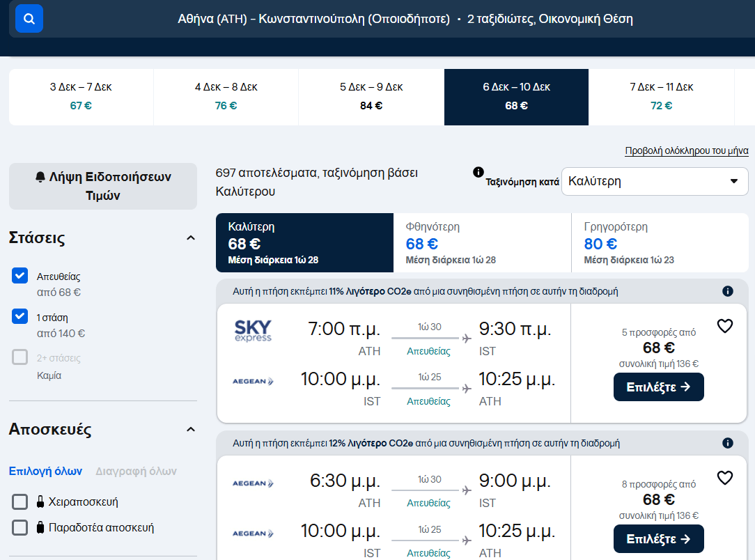The height and width of the screenshot is (560, 755).
Task: Click '5 προσφορές από' text
Action: (658, 332)
